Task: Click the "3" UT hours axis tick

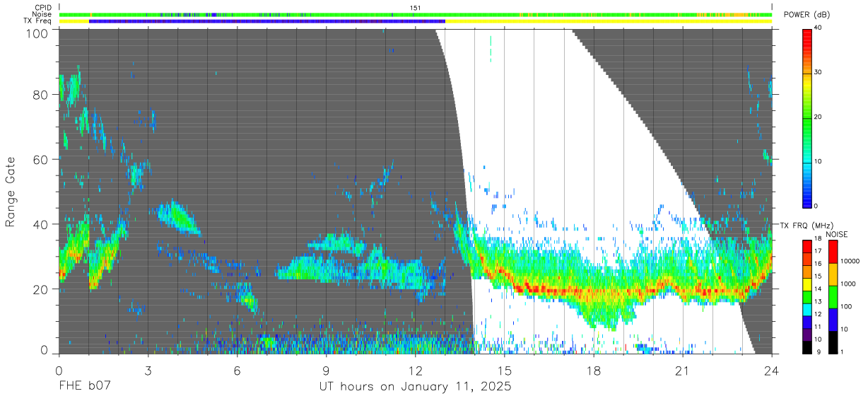Action: pyautogui.click(x=148, y=371)
